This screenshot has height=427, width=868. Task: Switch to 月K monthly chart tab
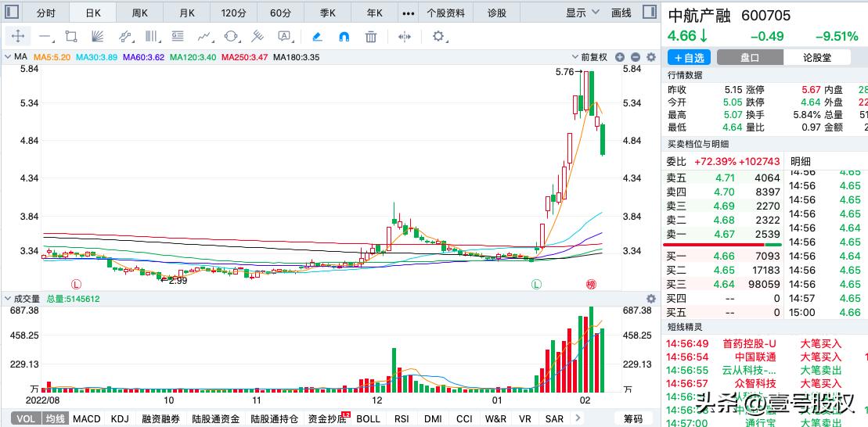(x=187, y=13)
